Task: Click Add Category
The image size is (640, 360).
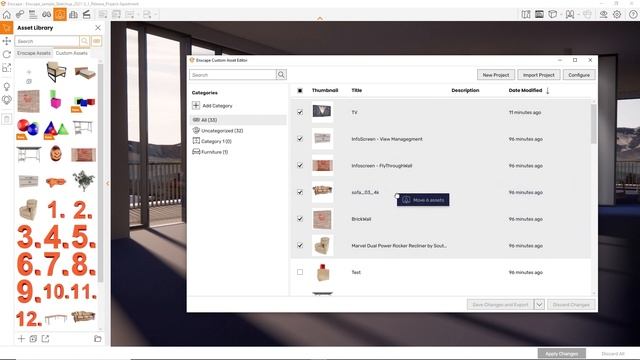Action: 212,106
